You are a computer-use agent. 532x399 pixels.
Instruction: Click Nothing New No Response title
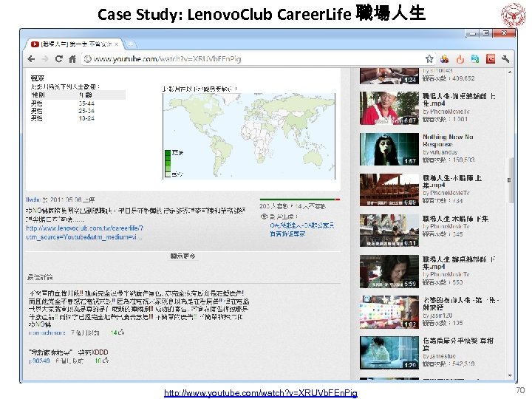point(448,140)
